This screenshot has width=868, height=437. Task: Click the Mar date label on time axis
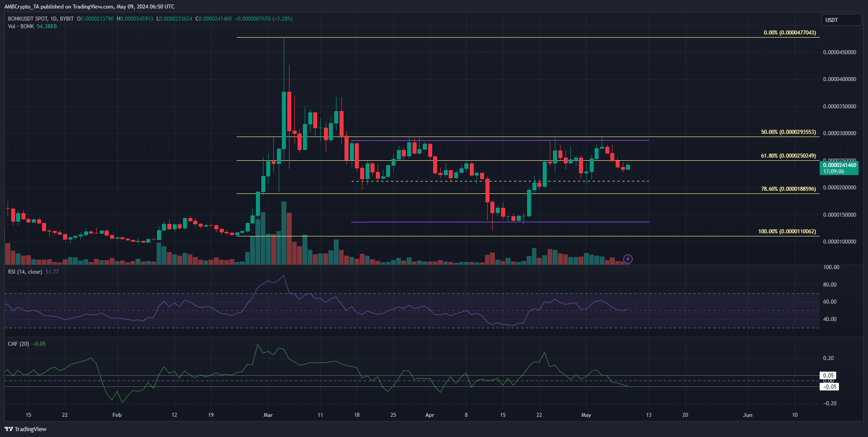click(268, 415)
